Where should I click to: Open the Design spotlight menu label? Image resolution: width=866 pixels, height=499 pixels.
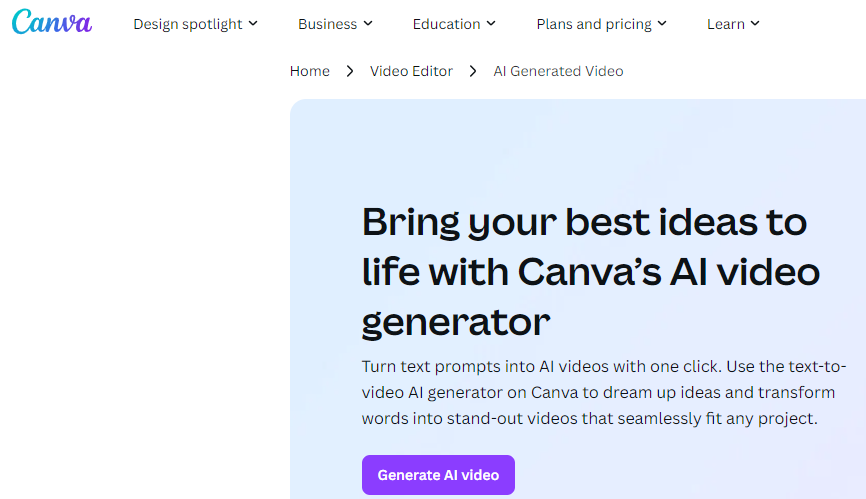pyautogui.click(x=187, y=24)
